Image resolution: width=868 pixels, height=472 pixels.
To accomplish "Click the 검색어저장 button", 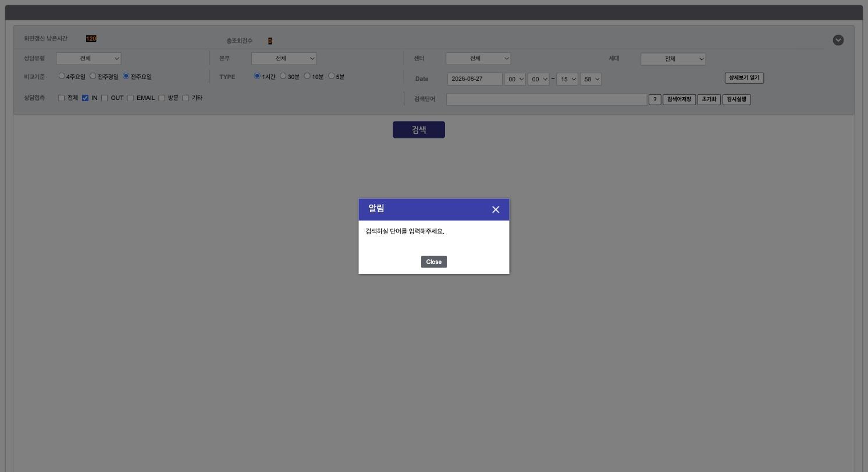I will pyautogui.click(x=680, y=99).
